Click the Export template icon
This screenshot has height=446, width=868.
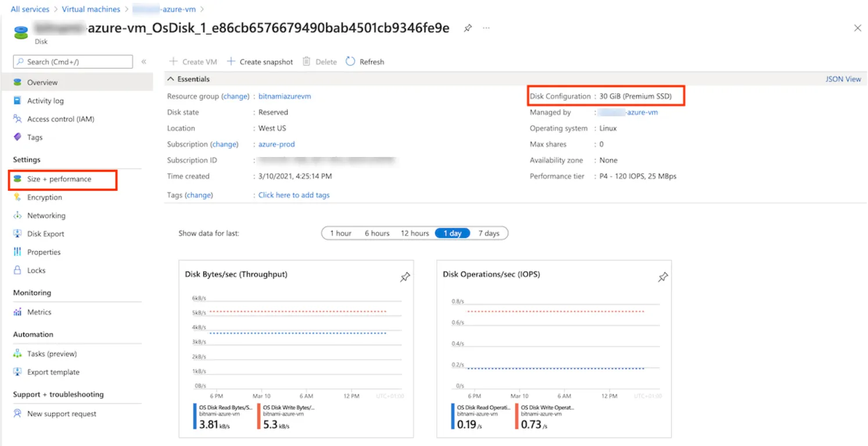coord(17,372)
